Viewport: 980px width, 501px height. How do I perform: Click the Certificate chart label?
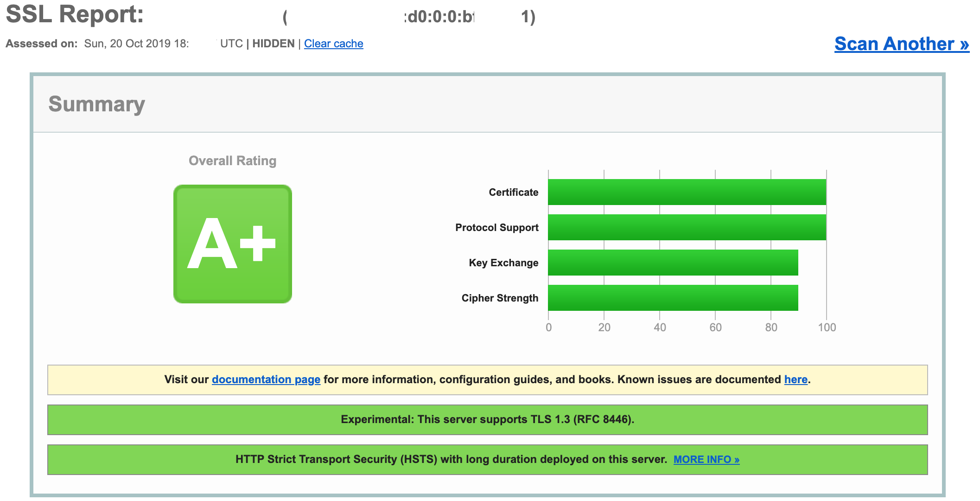(x=513, y=192)
